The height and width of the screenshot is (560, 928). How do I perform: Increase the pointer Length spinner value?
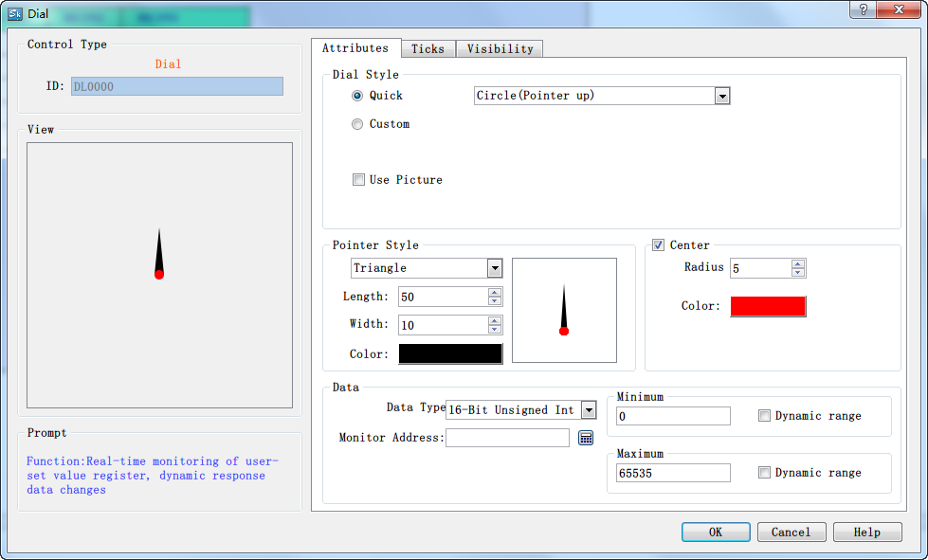point(495,292)
